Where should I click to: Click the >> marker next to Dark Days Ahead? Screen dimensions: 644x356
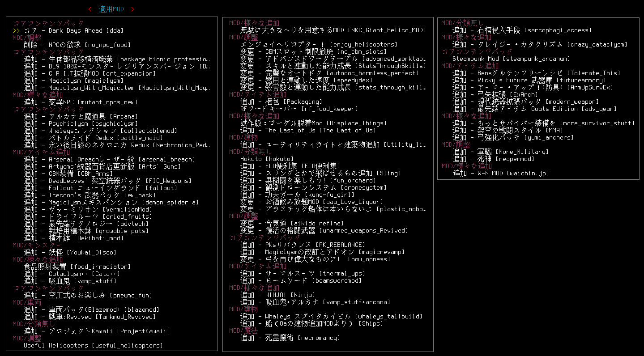tap(17, 31)
